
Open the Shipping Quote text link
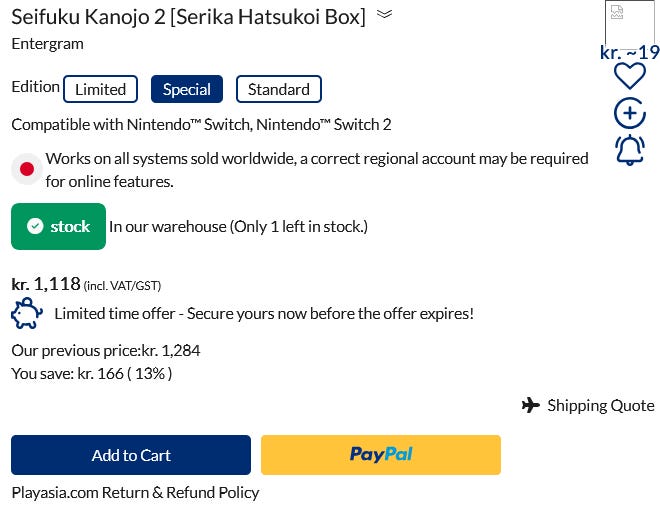pyautogui.click(x=600, y=405)
